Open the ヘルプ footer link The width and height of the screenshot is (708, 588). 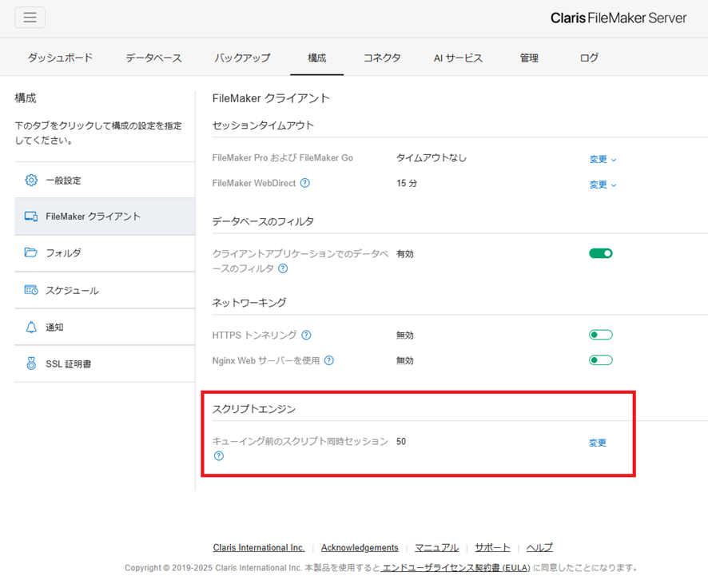(539, 547)
